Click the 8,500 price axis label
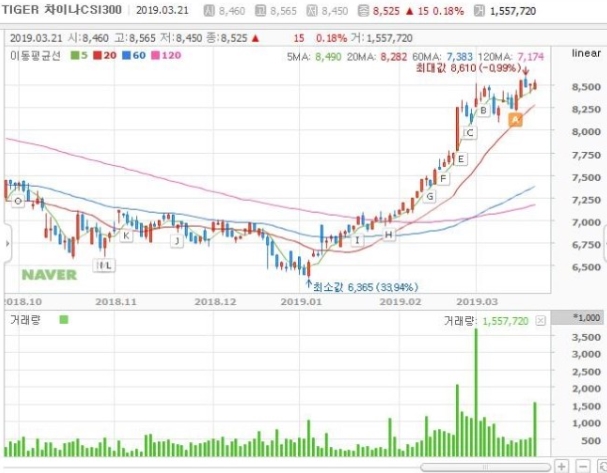 (x=586, y=87)
